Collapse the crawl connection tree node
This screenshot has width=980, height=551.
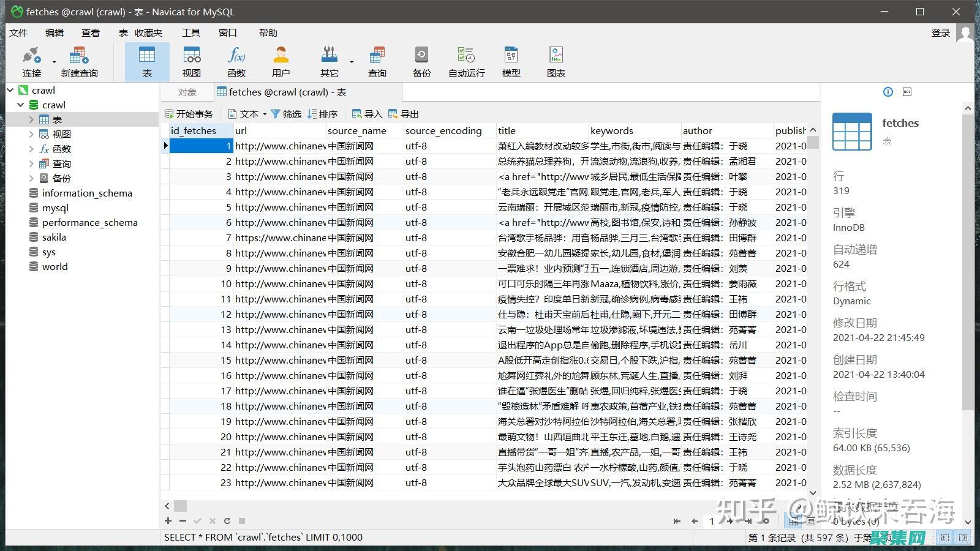tap(10, 90)
